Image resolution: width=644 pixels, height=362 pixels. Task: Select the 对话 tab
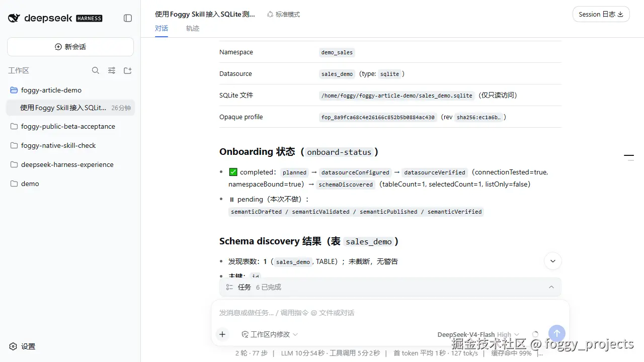(x=162, y=29)
